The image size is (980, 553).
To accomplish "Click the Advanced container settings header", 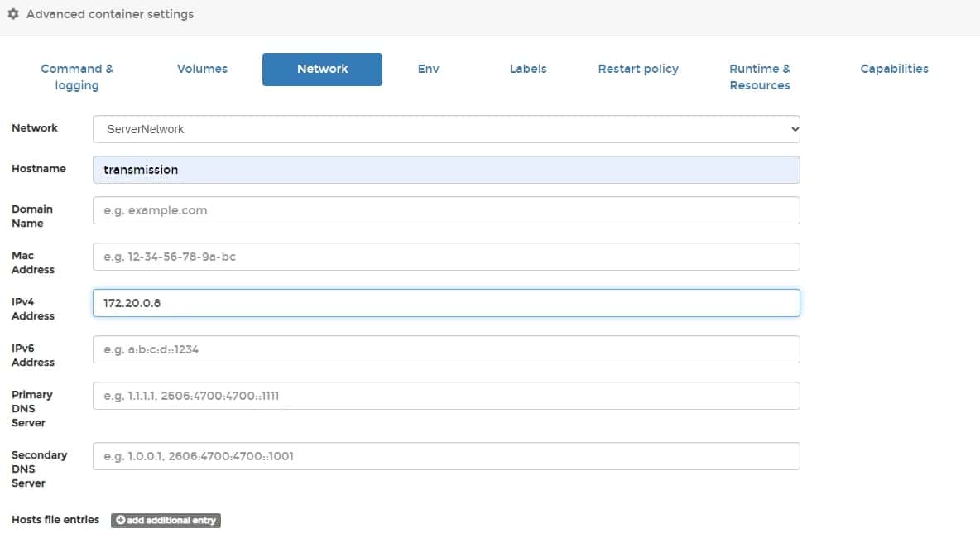I will (109, 14).
